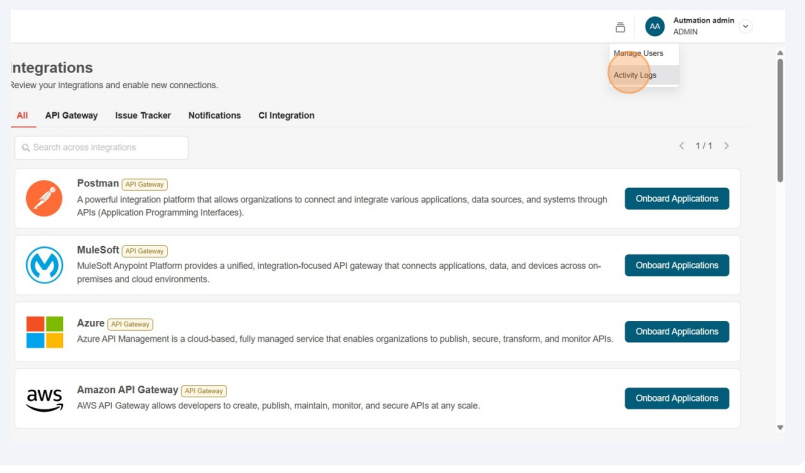This screenshot has width=805, height=473.
Task: Click the Integrations page heading
Action: coord(52,68)
